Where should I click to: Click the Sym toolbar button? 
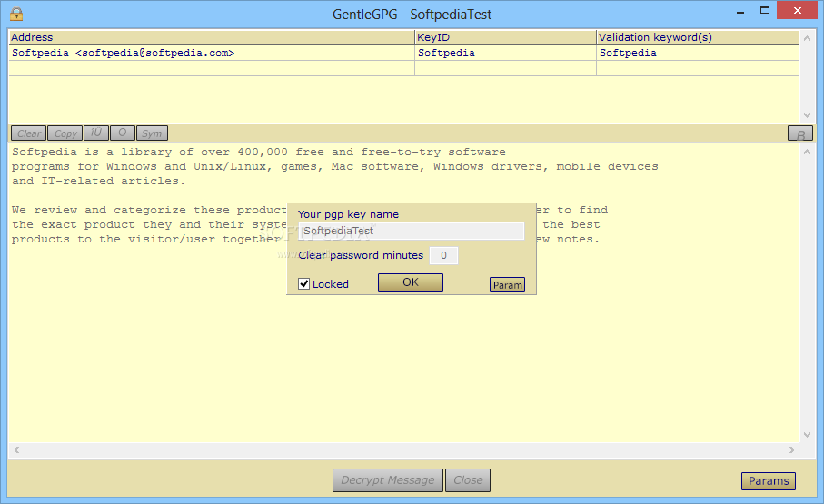[x=152, y=133]
